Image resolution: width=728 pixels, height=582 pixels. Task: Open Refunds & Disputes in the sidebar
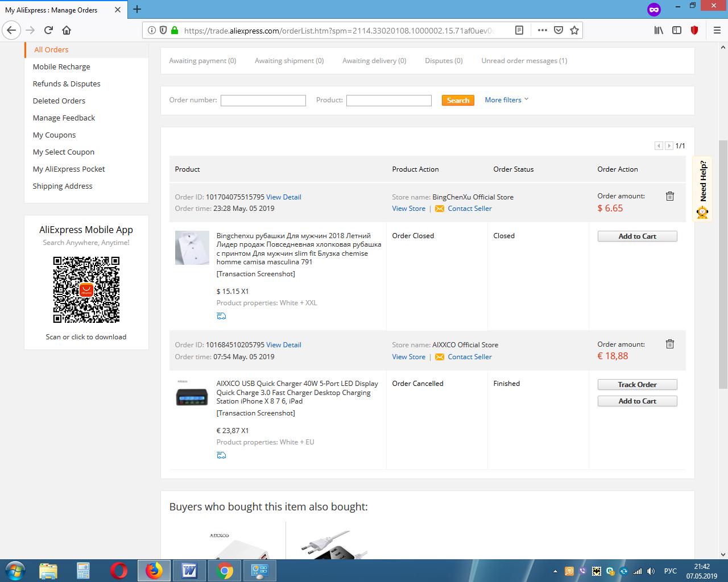tap(67, 84)
